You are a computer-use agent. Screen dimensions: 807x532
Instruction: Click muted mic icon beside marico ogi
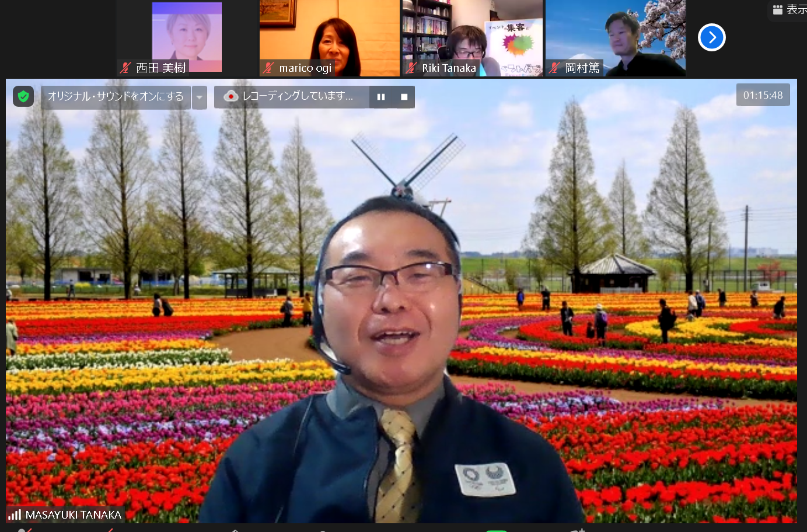pos(268,68)
